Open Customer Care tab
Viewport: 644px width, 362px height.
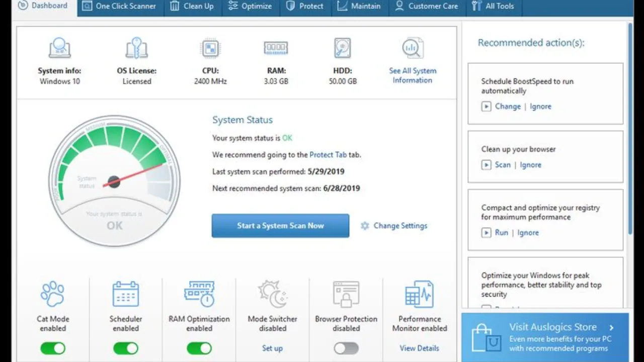click(427, 7)
